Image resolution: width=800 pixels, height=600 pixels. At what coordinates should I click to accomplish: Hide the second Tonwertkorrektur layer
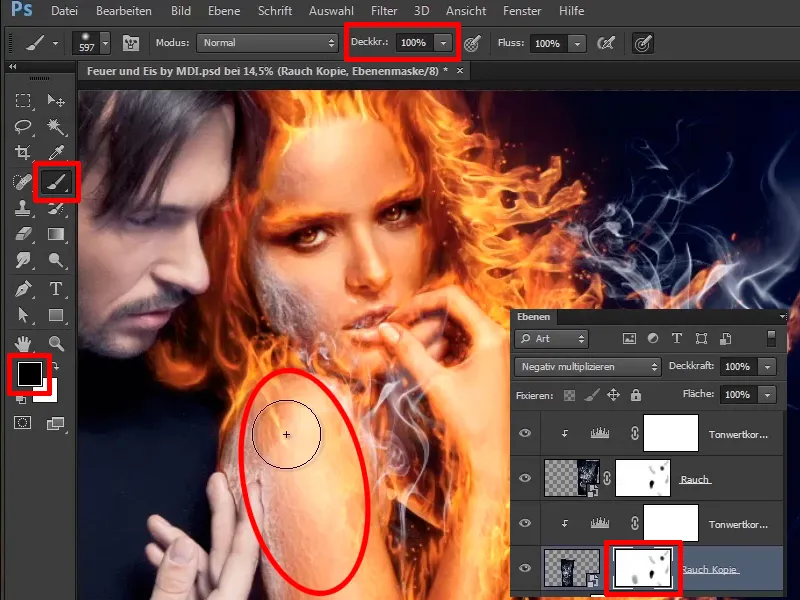tap(525, 523)
